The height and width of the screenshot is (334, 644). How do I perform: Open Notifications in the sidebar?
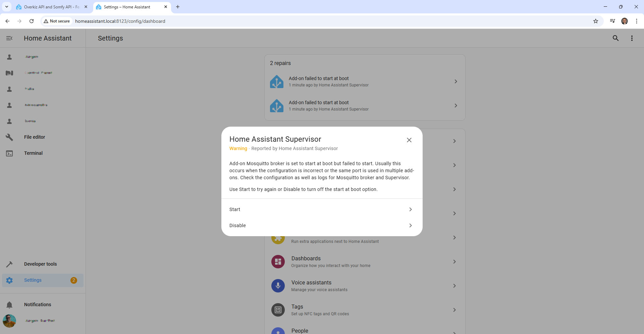coord(43,305)
